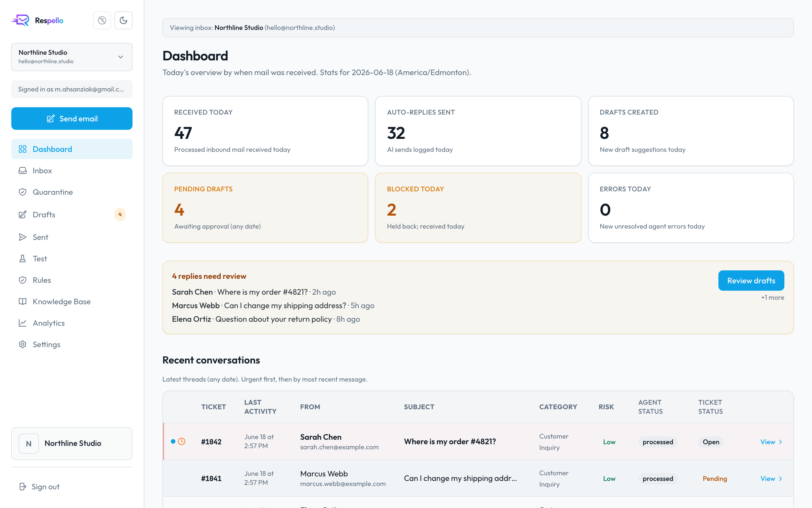Click the Drafts pencil icon
Image resolution: width=812 pixels, height=508 pixels.
click(x=23, y=215)
